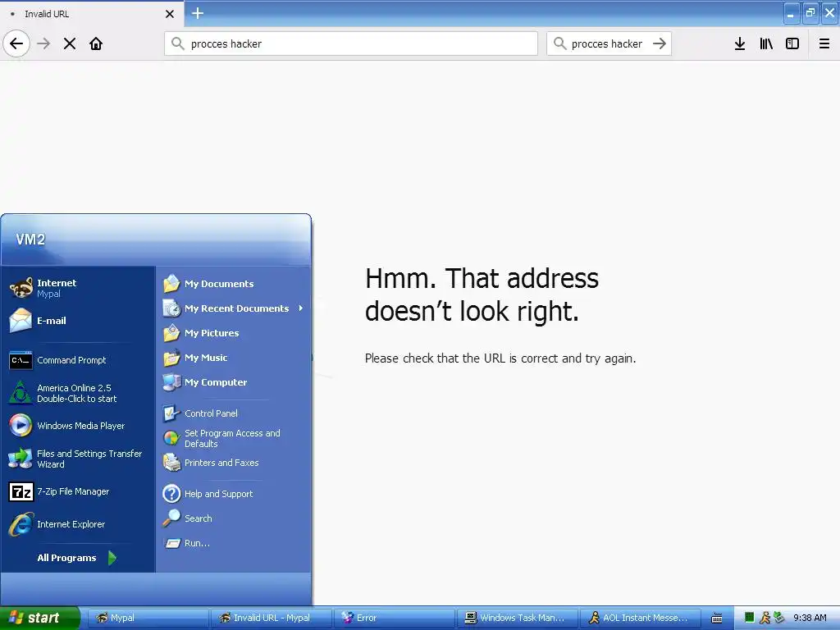Screen dimensions: 840x630
Task: Launch Internet Explorer from Start menu
Action: (78, 524)
